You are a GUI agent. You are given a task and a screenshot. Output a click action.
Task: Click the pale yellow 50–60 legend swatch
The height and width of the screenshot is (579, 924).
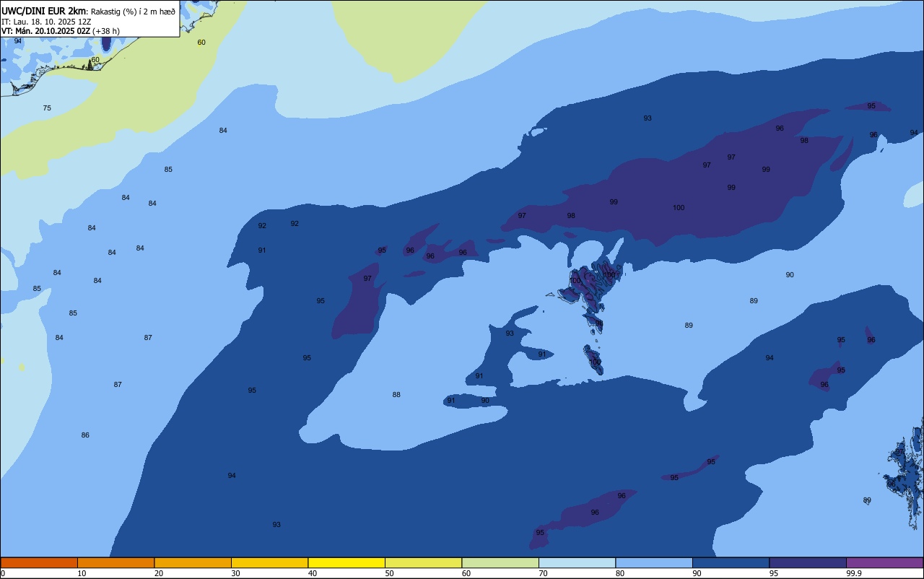423,562
